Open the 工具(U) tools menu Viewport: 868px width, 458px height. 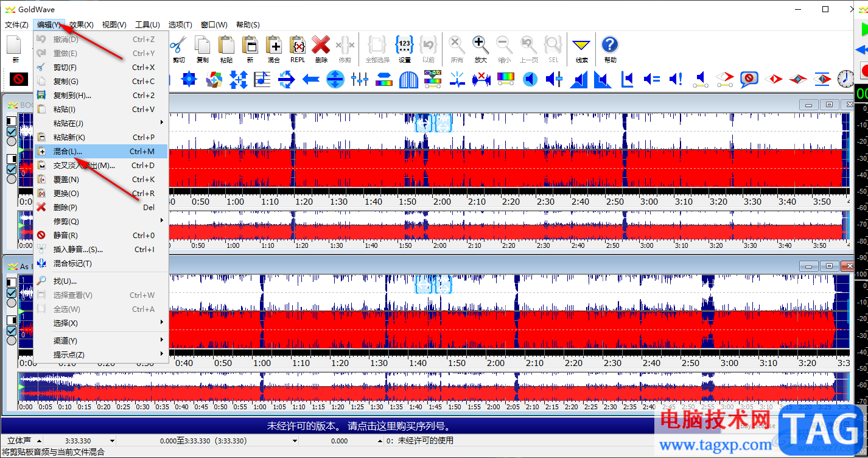click(x=147, y=25)
